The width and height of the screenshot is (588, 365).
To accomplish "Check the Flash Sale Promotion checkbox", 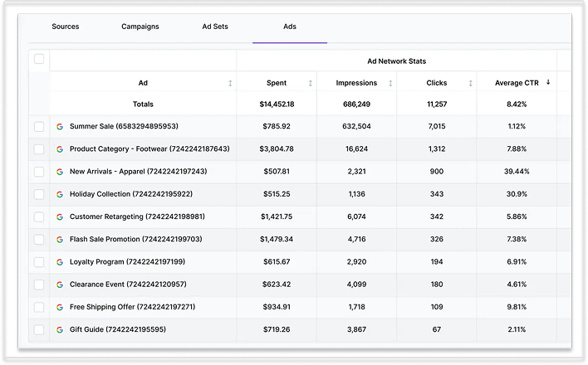I will tap(39, 240).
